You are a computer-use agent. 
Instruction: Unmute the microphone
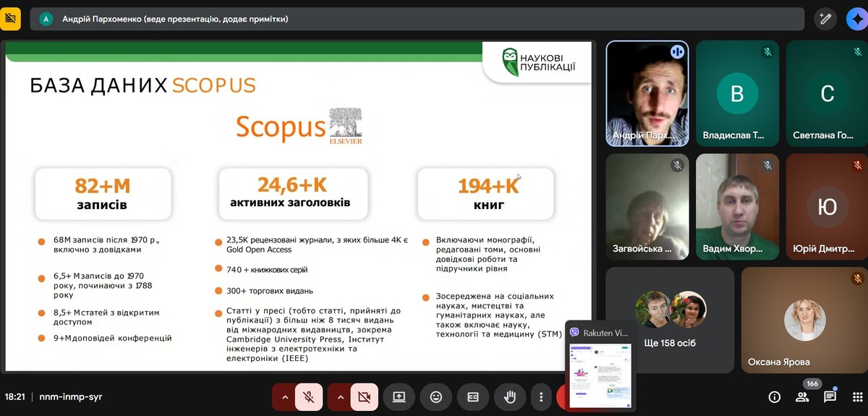(x=309, y=396)
